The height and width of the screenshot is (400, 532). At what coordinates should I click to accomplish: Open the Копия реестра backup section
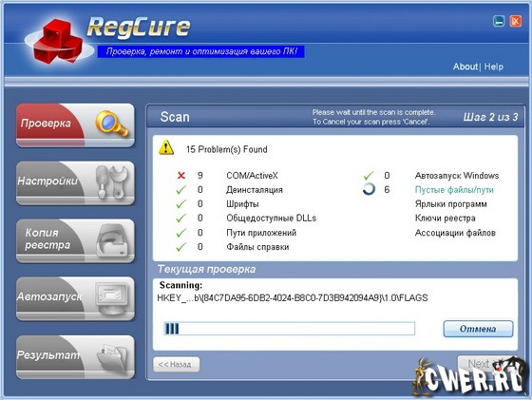pos(75,241)
